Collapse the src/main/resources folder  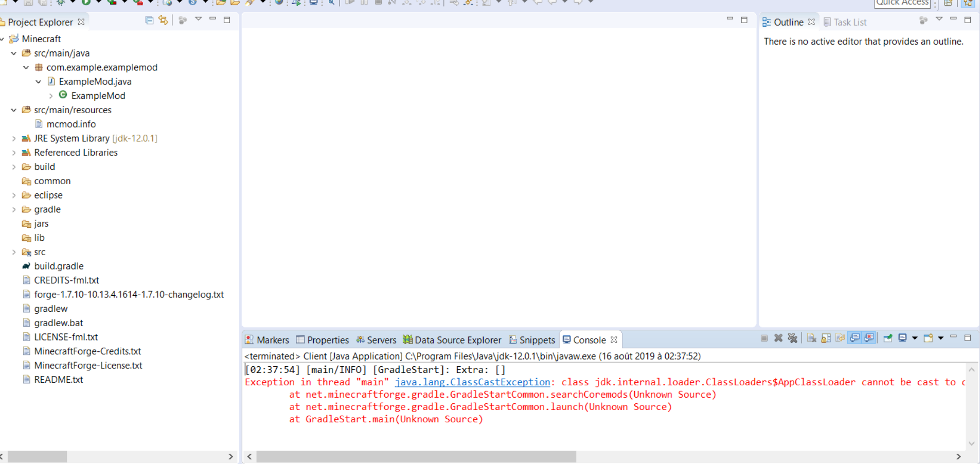[14, 110]
